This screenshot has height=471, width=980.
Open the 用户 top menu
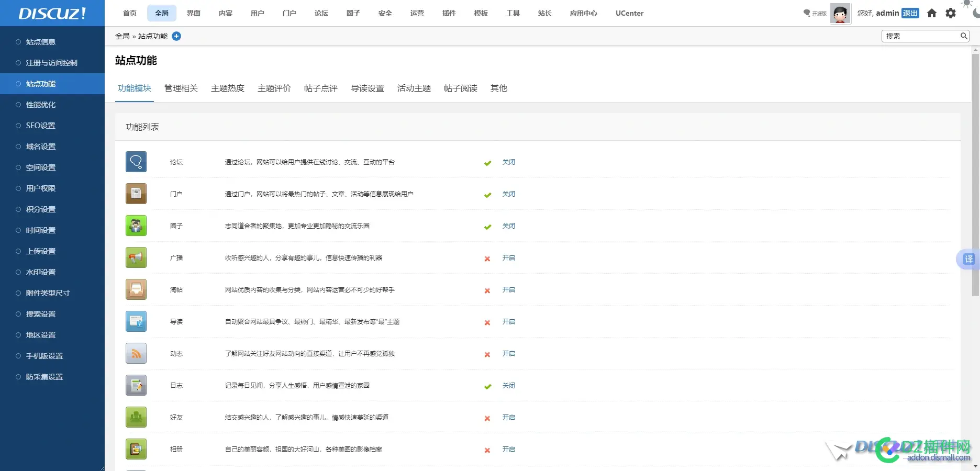pos(258,13)
